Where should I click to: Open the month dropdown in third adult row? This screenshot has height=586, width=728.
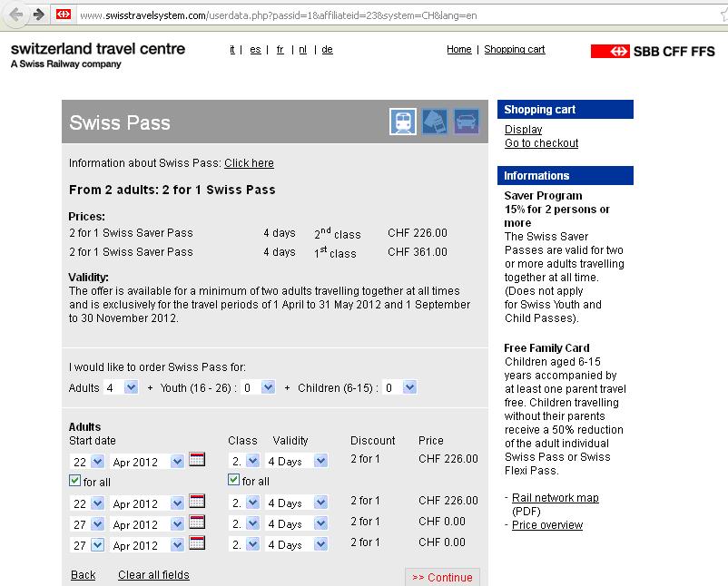pos(147,524)
